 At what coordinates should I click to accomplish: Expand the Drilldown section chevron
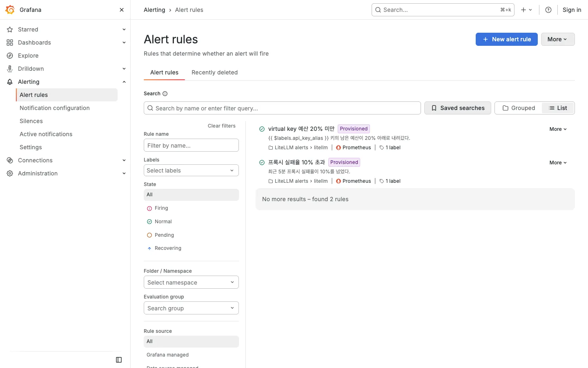124,69
